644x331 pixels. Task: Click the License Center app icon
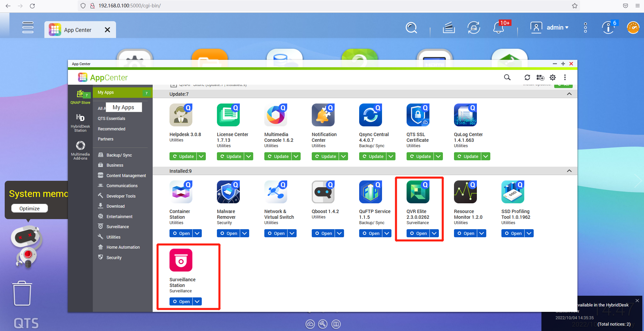coord(228,115)
